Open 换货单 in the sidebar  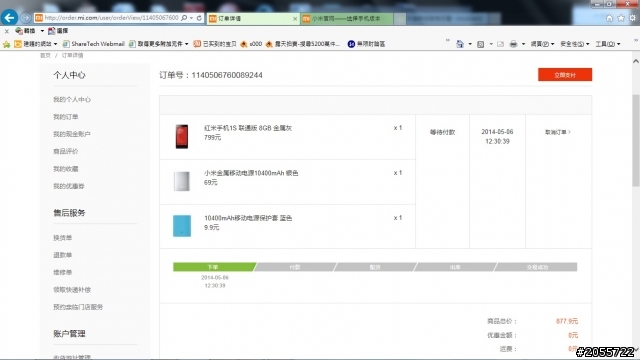pos(62,238)
